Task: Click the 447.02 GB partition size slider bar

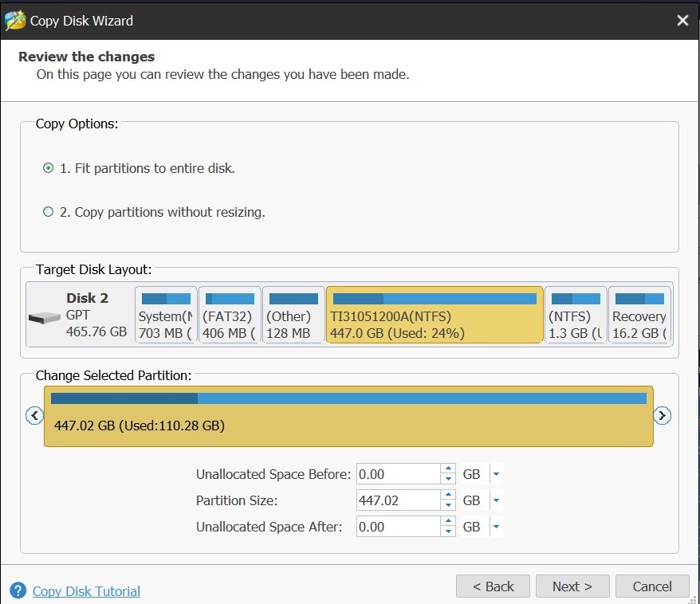Action: 348,416
